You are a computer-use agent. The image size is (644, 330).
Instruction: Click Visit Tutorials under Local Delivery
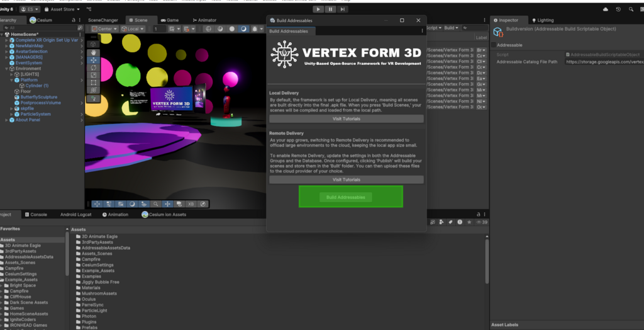click(x=346, y=119)
